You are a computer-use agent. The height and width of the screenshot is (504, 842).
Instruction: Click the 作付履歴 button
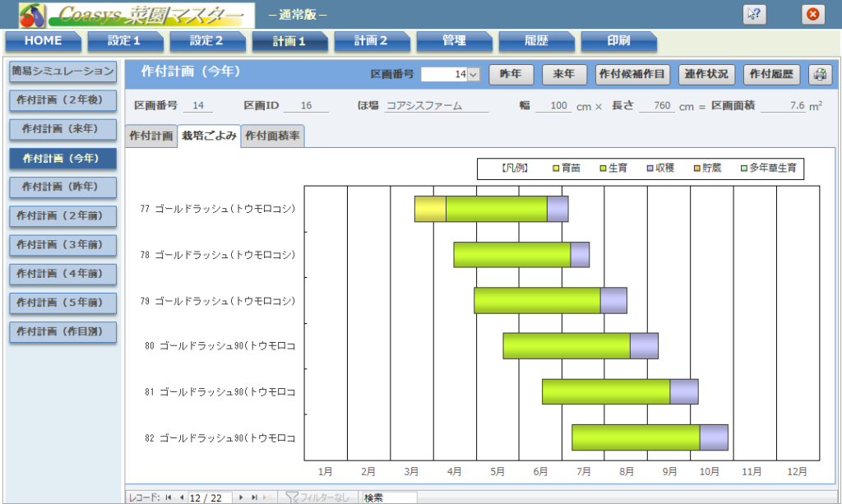[x=771, y=75]
